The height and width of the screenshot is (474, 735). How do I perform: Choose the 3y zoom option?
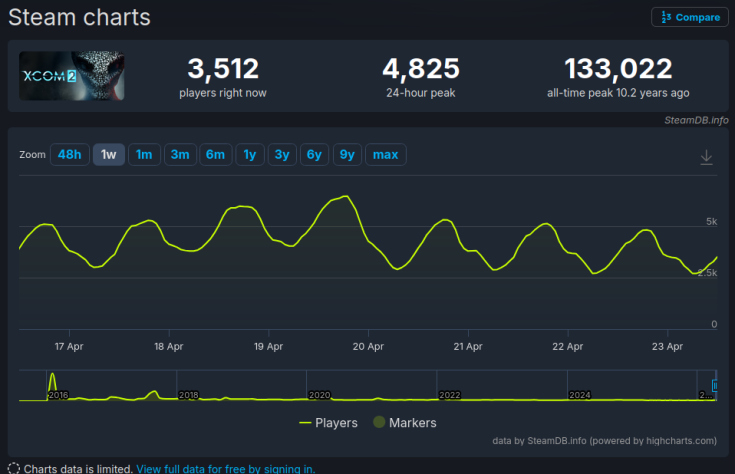coord(282,154)
